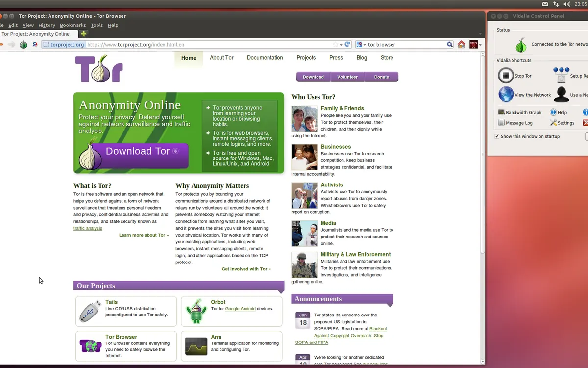Viewport: 588px width, 368px height.
Task: Open the HTTPS Everywhere dropdown arrow
Action: pos(480,45)
